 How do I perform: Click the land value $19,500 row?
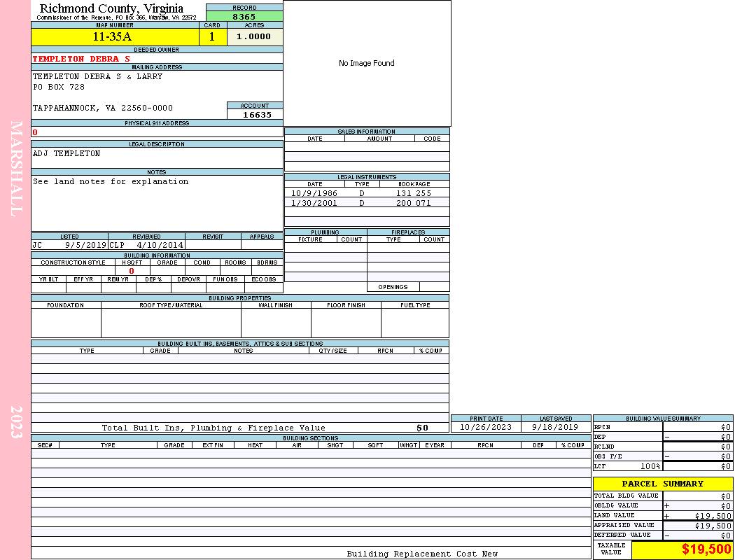click(662, 516)
